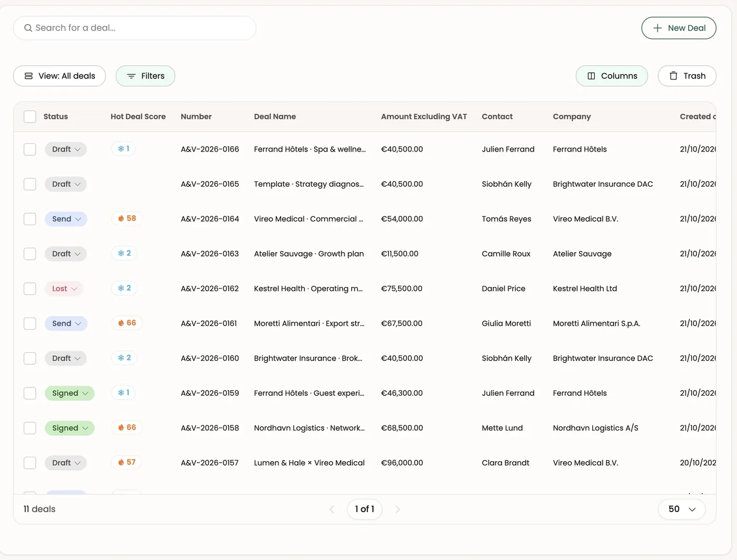
Task: Click the magnifier icon in the search box
Action: click(28, 28)
